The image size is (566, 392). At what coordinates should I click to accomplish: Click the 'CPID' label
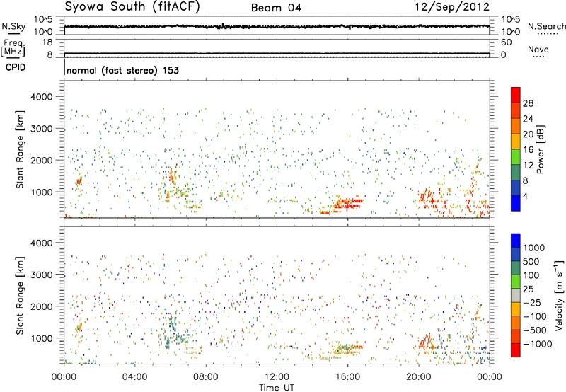(16, 67)
